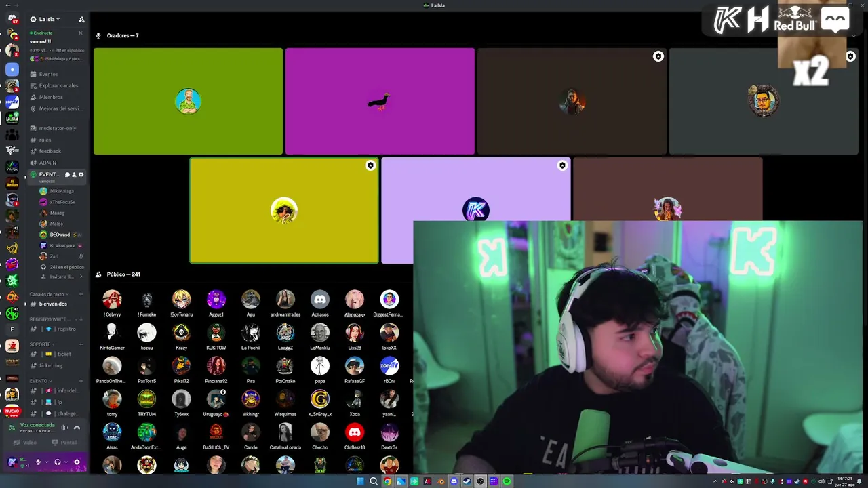Open the bienvenidos channel
The image size is (868, 488).
click(x=54, y=304)
